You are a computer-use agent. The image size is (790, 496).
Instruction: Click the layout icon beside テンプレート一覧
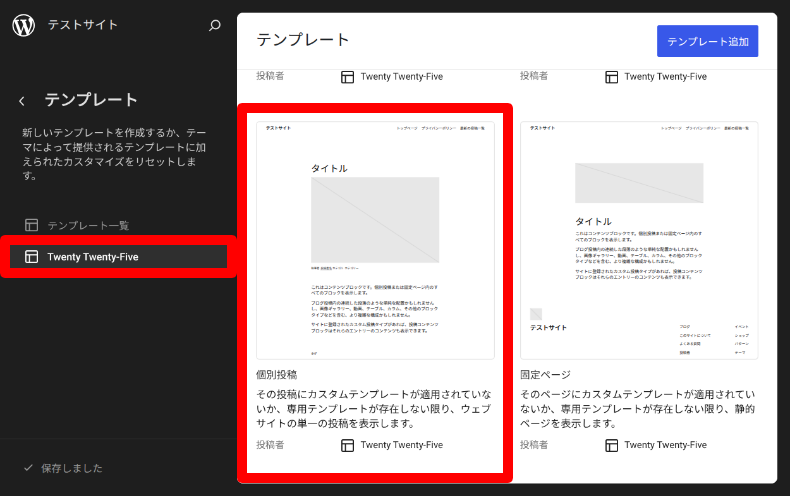coord(32,225)
